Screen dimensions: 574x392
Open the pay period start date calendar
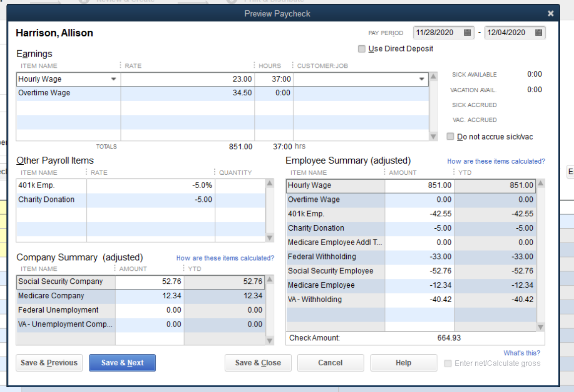467,33
